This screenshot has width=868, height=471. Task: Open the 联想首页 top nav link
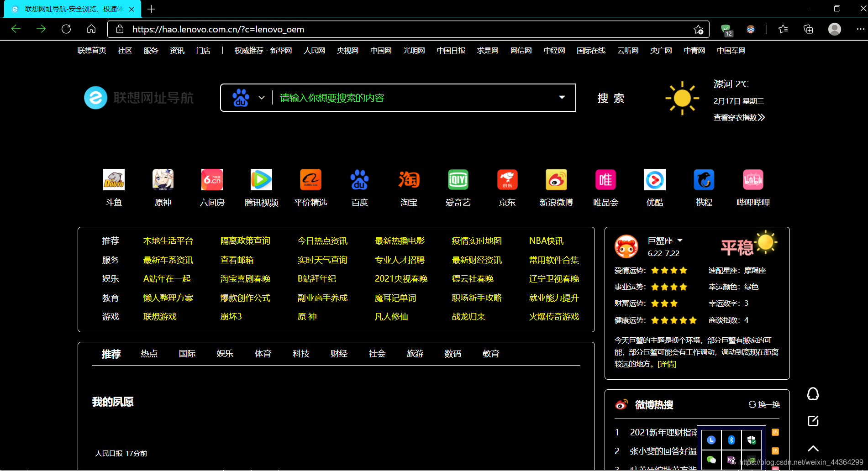92,51
